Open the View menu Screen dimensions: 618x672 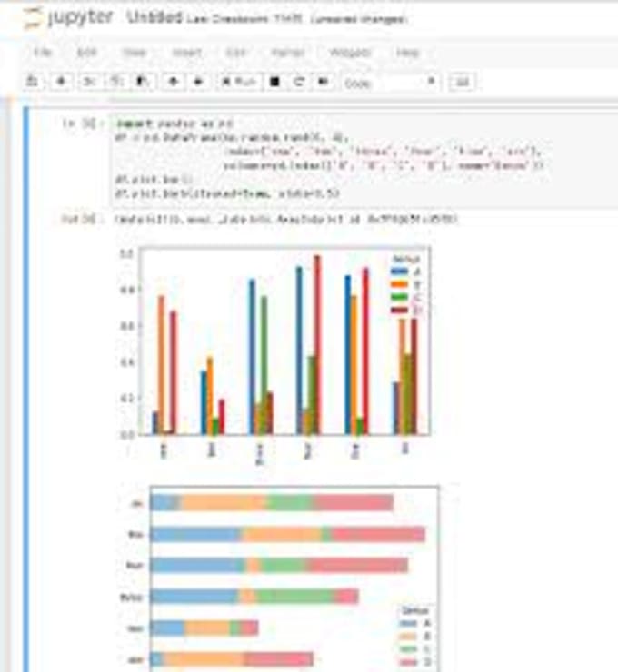[x=135, y=53]
